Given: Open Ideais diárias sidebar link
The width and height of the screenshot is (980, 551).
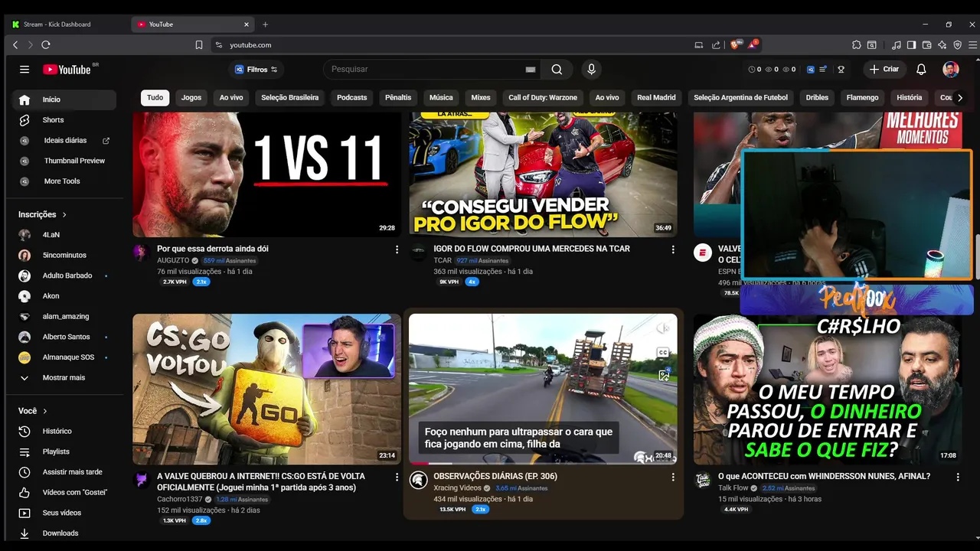Looking at the screenshot, I should click(x=64, y=141).
